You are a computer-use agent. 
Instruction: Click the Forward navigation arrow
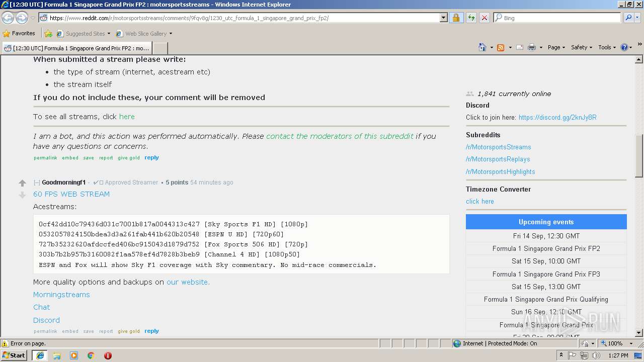coord(22,18)
